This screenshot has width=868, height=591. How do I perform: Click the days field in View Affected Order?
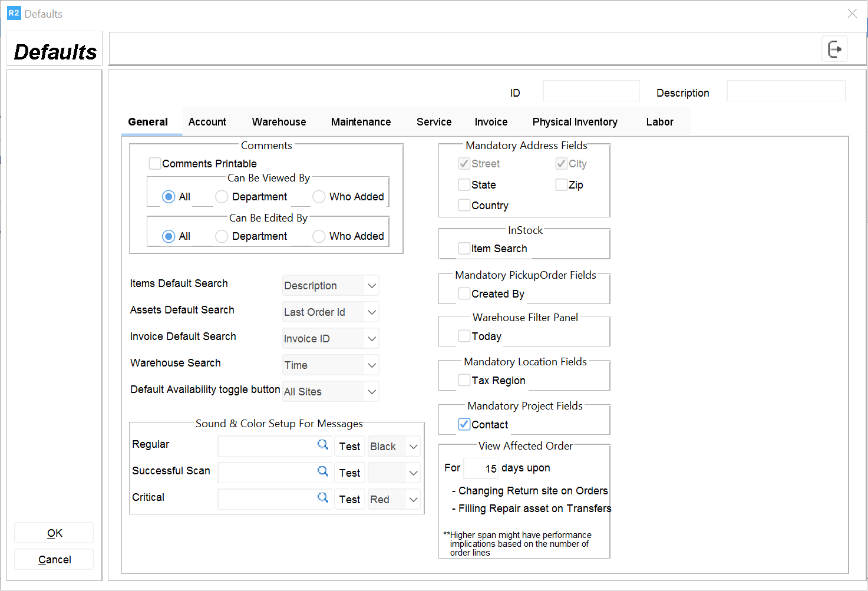[x=481, y=468]
